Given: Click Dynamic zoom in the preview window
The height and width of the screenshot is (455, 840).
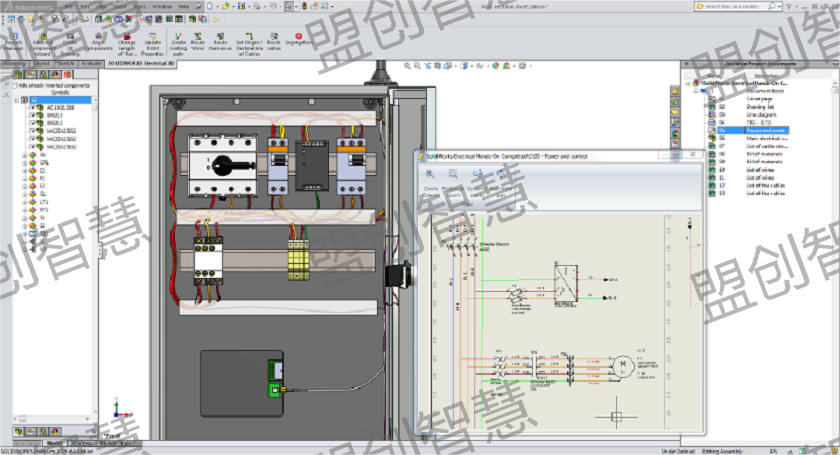Looking at the screenshot, I should point(477,181).
